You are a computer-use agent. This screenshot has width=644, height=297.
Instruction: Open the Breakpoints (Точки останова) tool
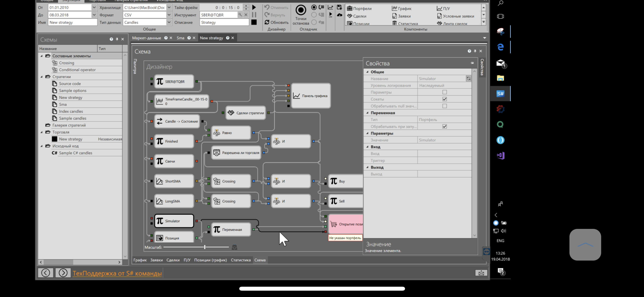tap(301, 15)
